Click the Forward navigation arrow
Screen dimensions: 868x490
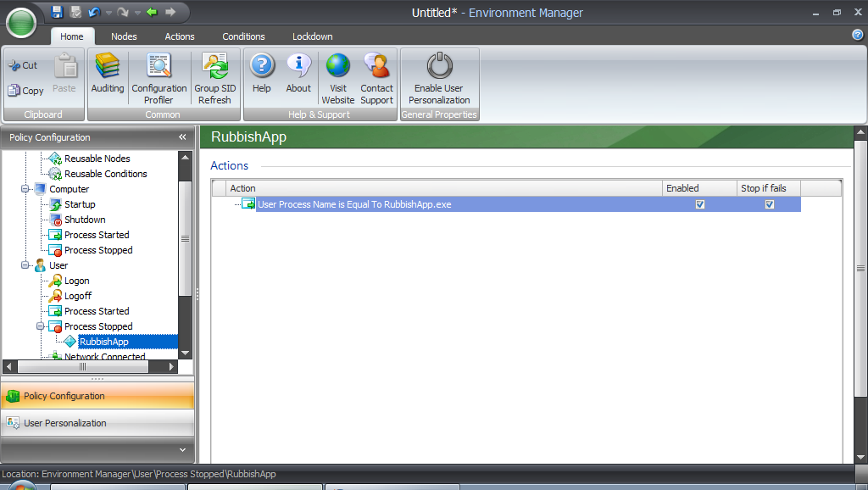click(170, 12)
